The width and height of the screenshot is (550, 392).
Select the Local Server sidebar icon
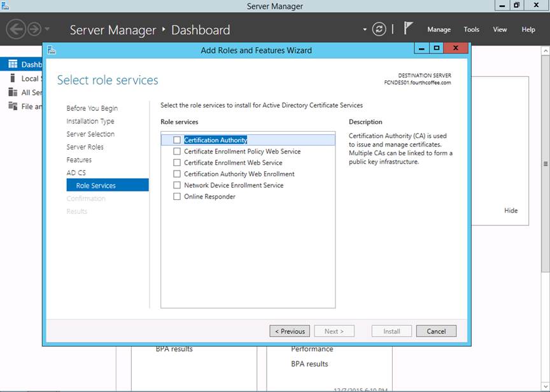click(x=13, y=78)
